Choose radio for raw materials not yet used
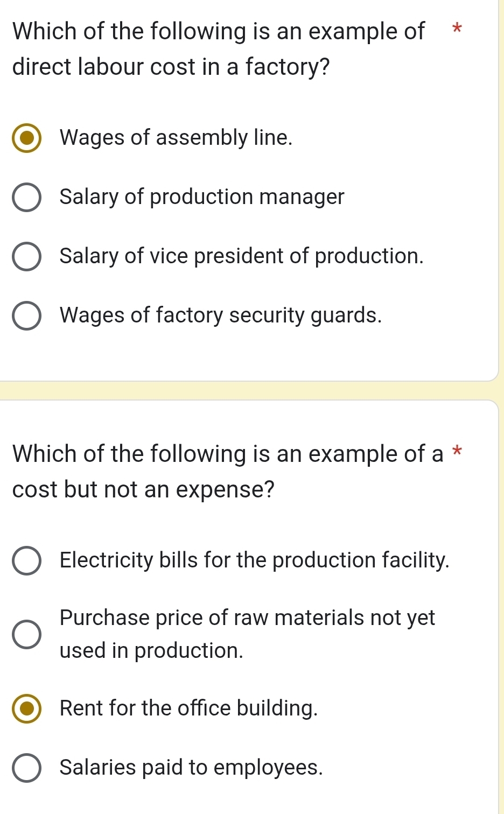 click(26, 634)
